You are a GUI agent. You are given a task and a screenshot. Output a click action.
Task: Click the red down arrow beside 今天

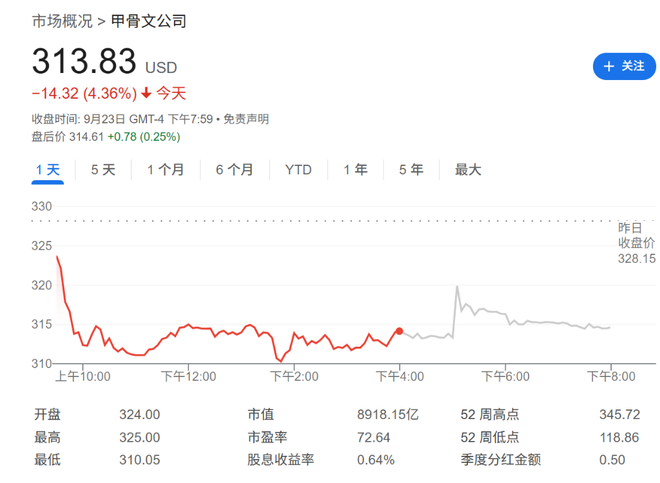point(146,93)
